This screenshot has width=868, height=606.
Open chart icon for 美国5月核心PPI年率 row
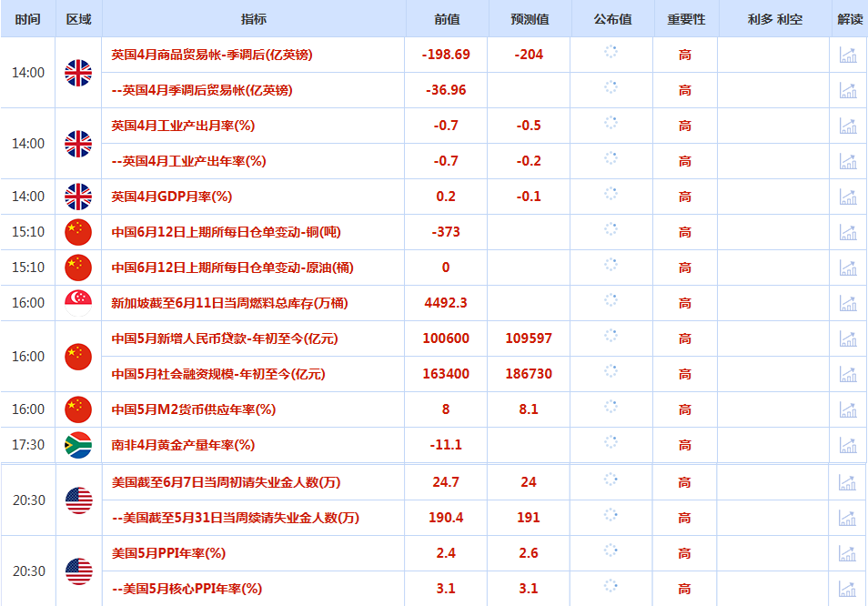847,589
